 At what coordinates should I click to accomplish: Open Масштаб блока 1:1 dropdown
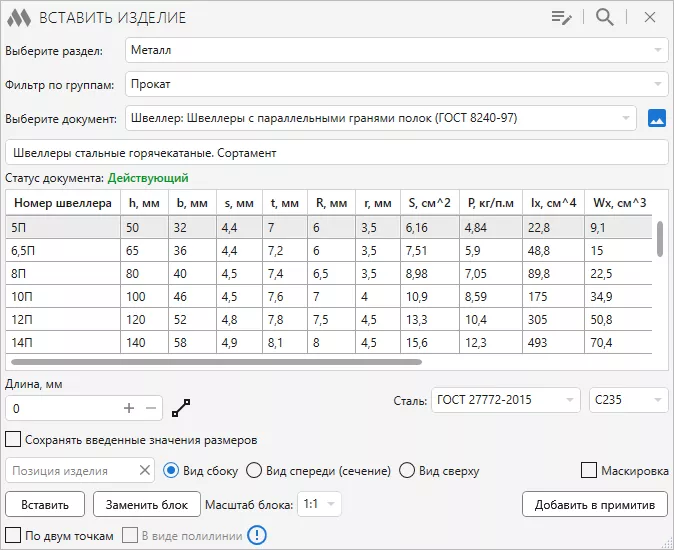319,504
